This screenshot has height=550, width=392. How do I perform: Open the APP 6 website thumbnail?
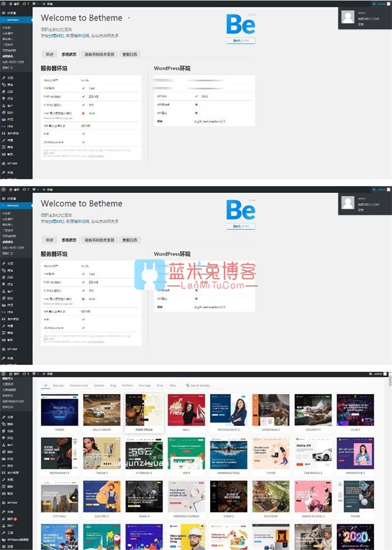186,453
